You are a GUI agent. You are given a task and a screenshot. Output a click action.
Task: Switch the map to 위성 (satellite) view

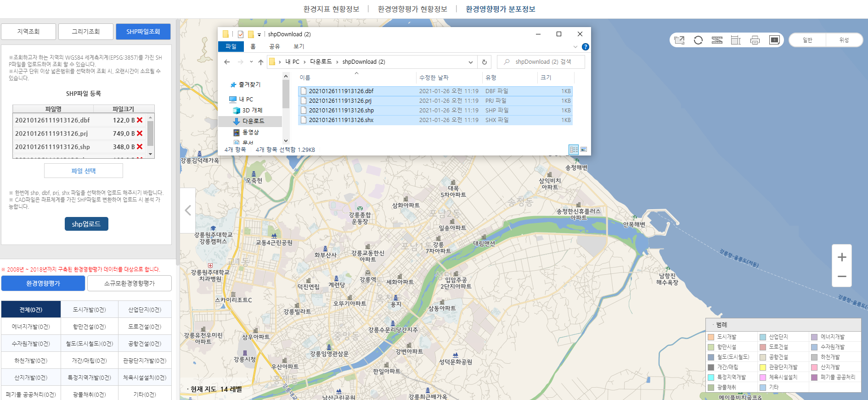coord(844,40)
